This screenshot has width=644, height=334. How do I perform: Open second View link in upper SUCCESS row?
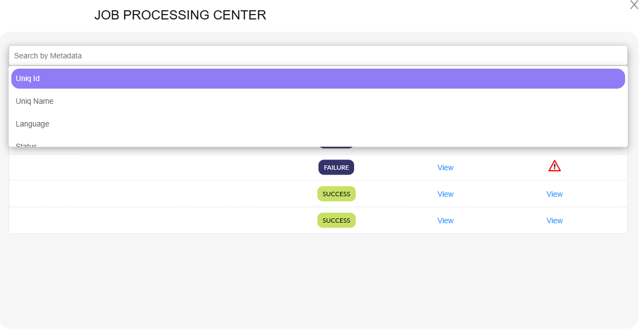pyautogui.click(x=554, y=194)
